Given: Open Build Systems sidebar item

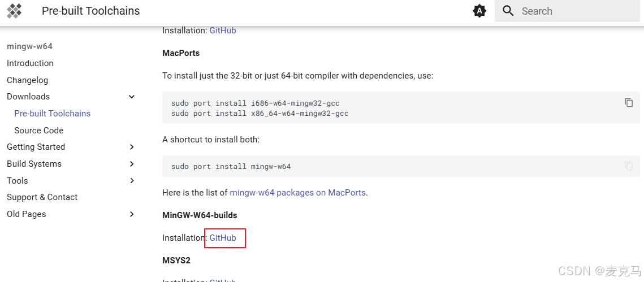Looking at the screenshot, I should [34, 164].
